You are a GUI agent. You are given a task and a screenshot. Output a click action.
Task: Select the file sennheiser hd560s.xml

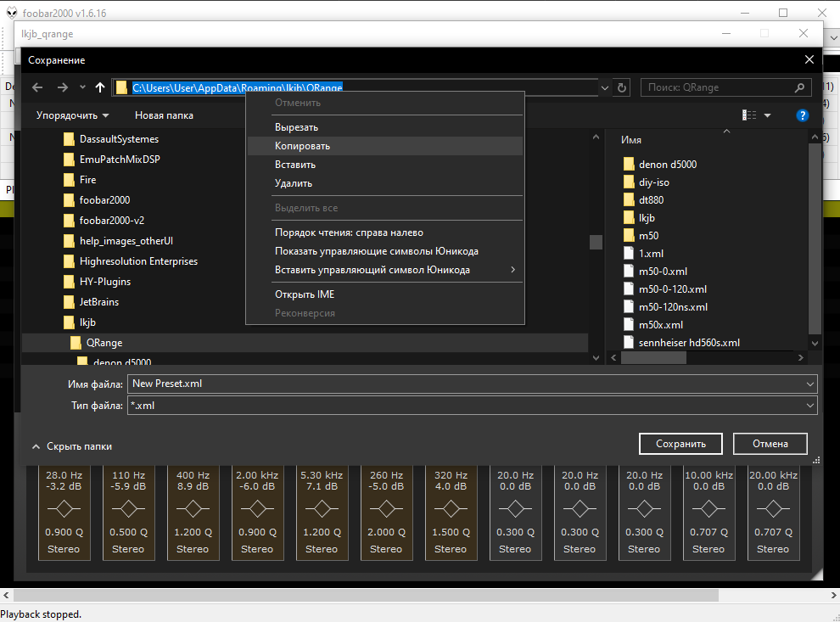pos(689,343)
